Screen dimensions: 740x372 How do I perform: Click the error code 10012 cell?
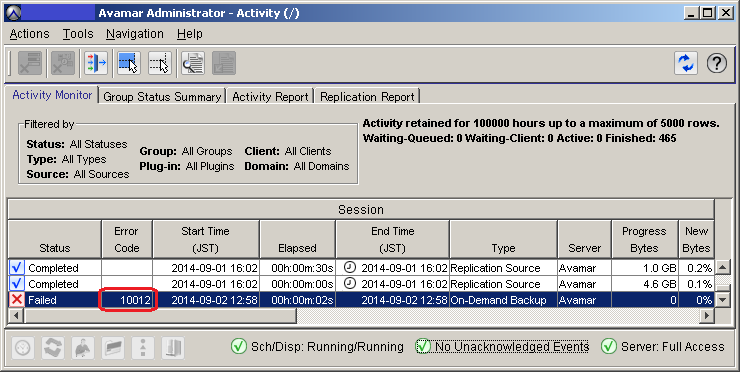(x=127, y=300)
